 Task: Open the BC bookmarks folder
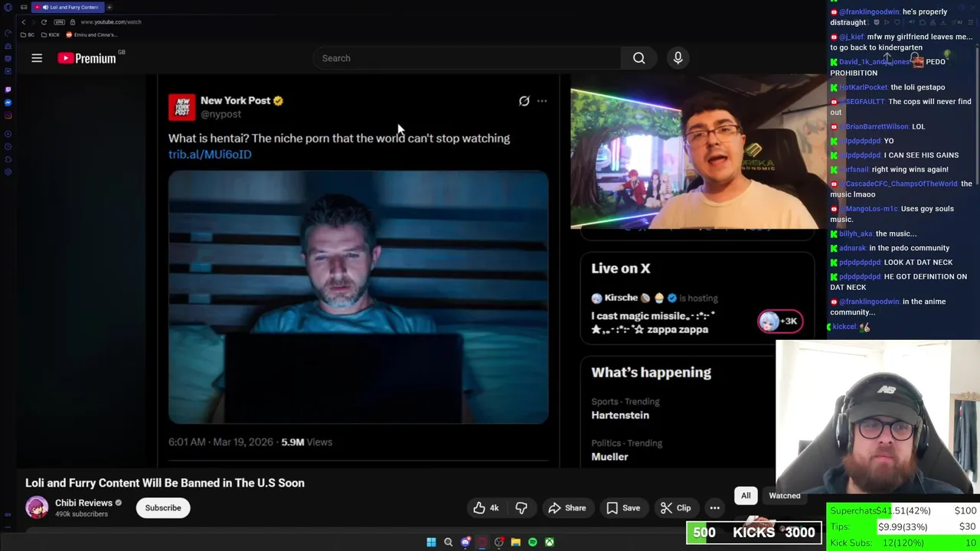[28, 34]
